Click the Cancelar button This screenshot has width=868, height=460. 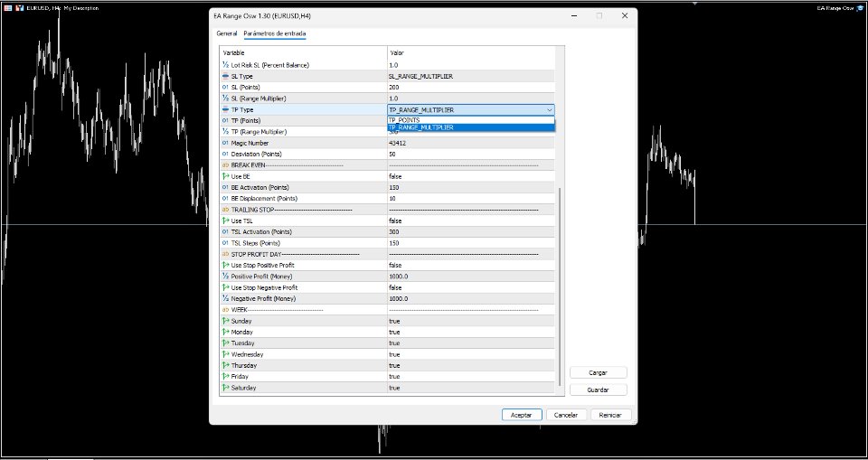pyautogui.click(x=566, y=415)
